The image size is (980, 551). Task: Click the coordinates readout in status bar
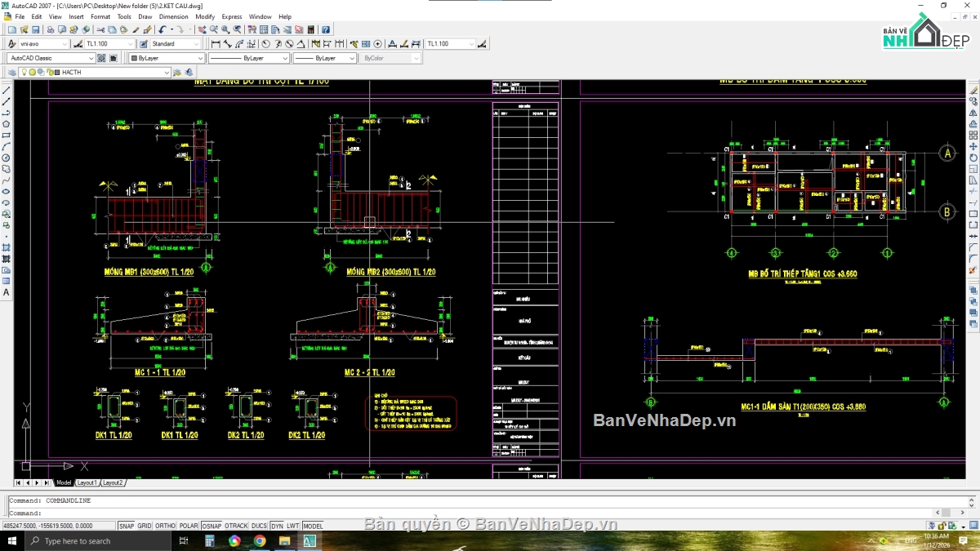(x=59, y=526)
